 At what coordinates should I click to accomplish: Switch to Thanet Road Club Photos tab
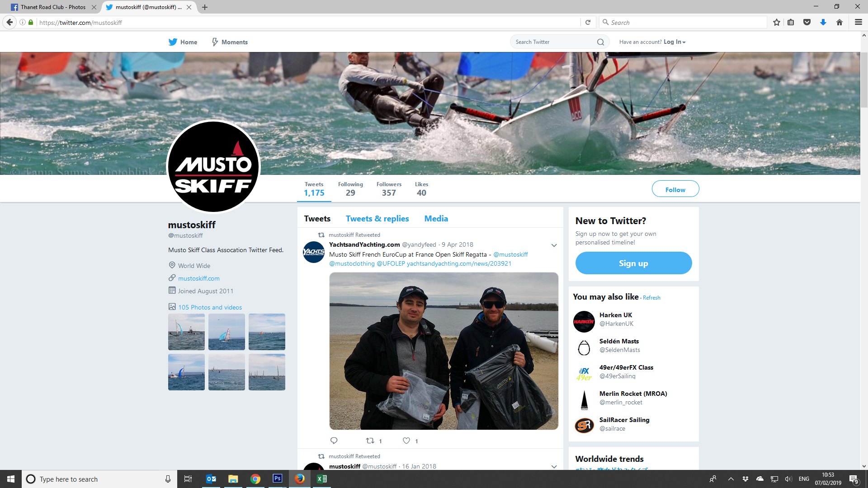[x=53, y=7]
